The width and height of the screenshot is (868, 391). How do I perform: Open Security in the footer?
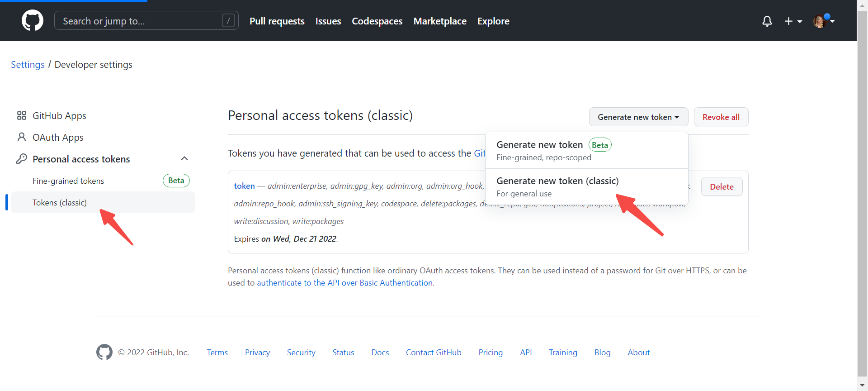301,352
